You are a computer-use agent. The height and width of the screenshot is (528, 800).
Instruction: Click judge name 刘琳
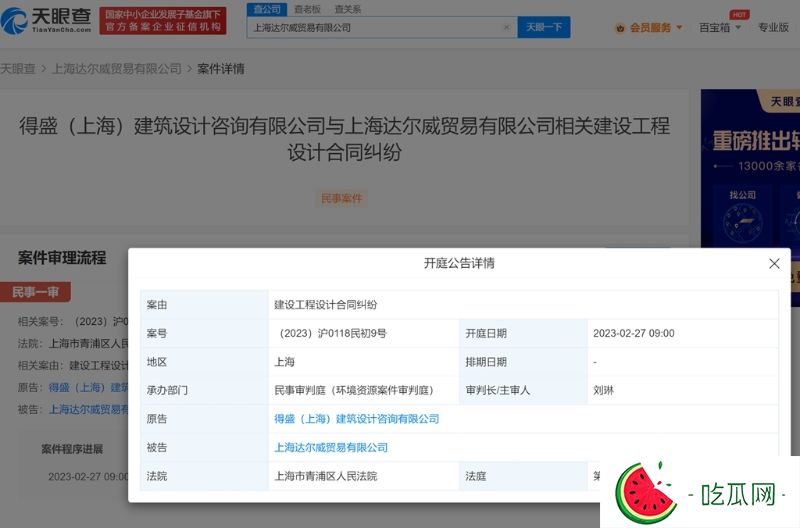coord(604,390)
